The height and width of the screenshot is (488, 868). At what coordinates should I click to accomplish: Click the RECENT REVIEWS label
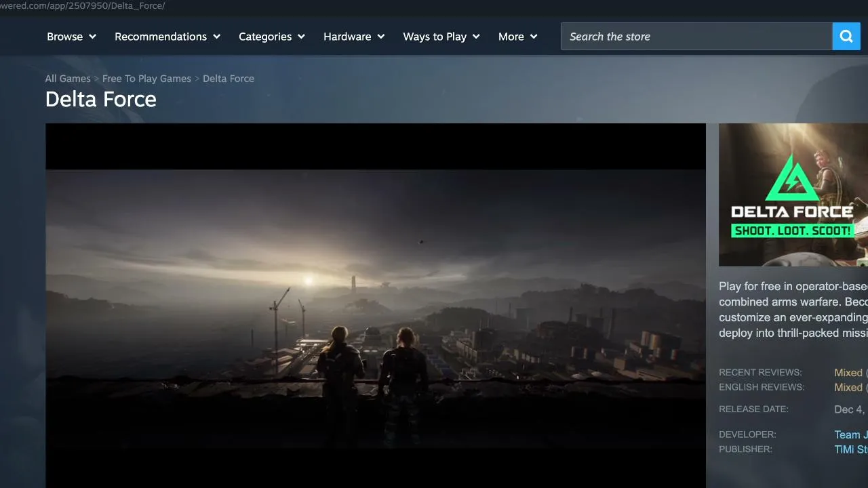click(760, 373)
